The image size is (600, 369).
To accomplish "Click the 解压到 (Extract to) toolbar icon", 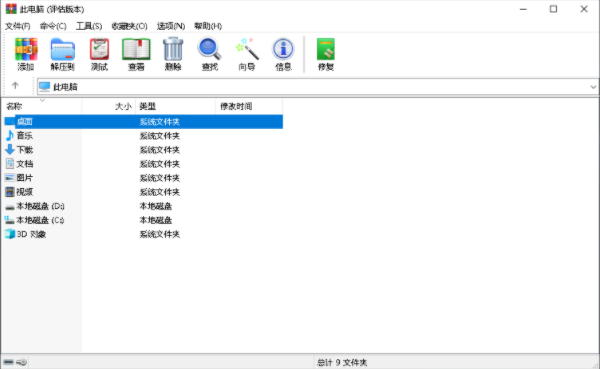I will (x=62, y=49).
